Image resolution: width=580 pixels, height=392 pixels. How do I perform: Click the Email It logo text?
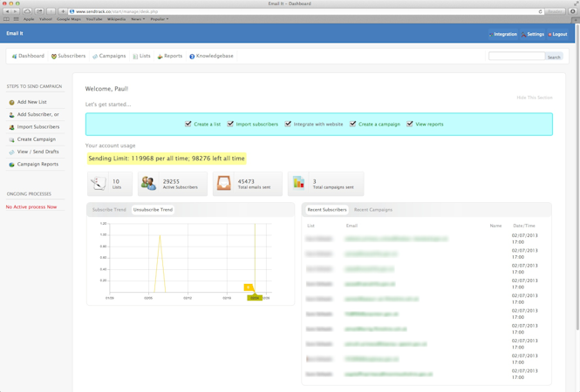point(15,33)
